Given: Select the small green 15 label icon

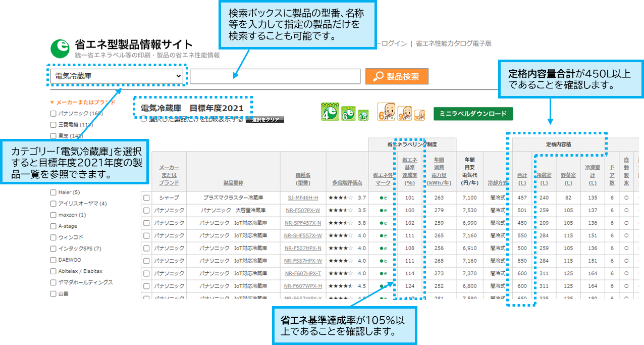Looking at the screenshot, I should [x=363, y=116].
